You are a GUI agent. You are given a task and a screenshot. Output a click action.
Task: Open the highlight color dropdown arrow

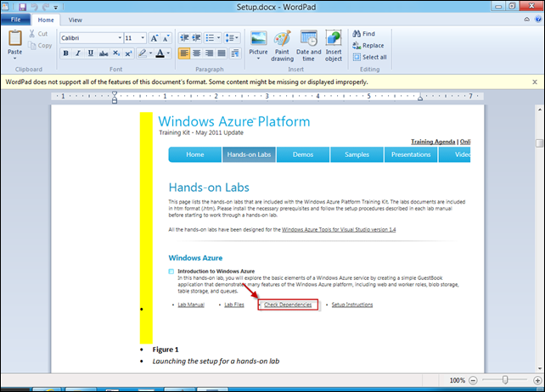[x=150, y=53]
